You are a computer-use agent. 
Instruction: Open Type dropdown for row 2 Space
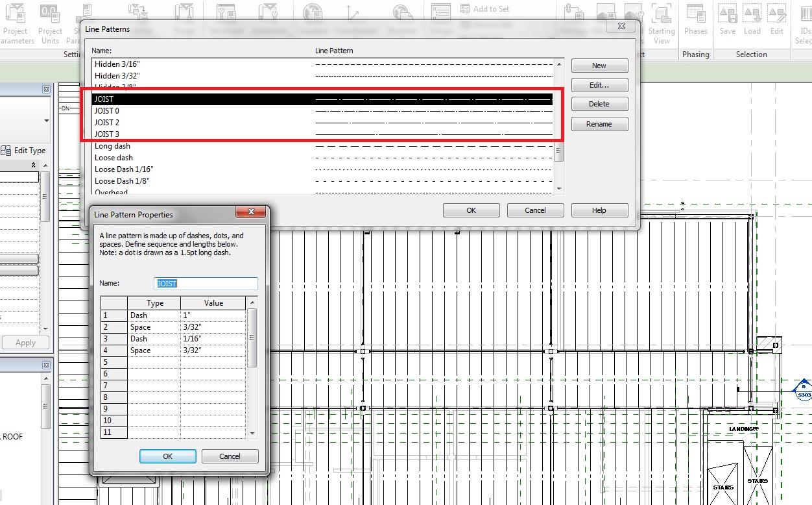click(154, 327)
